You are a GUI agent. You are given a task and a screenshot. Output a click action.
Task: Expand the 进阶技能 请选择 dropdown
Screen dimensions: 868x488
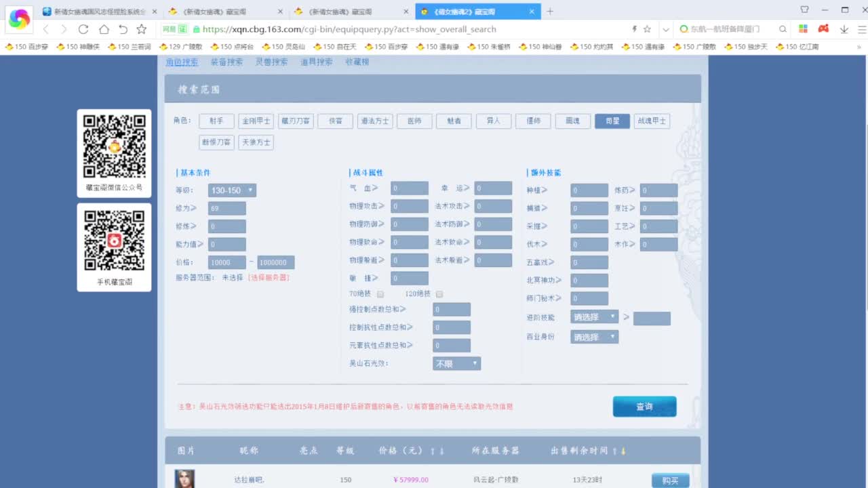(594, 317)
